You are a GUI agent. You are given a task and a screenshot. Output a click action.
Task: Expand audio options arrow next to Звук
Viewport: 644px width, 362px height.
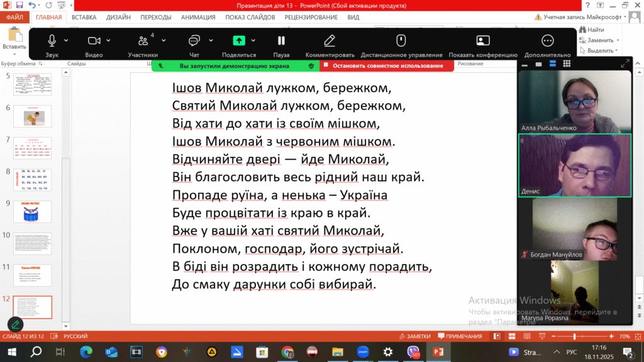67,41
